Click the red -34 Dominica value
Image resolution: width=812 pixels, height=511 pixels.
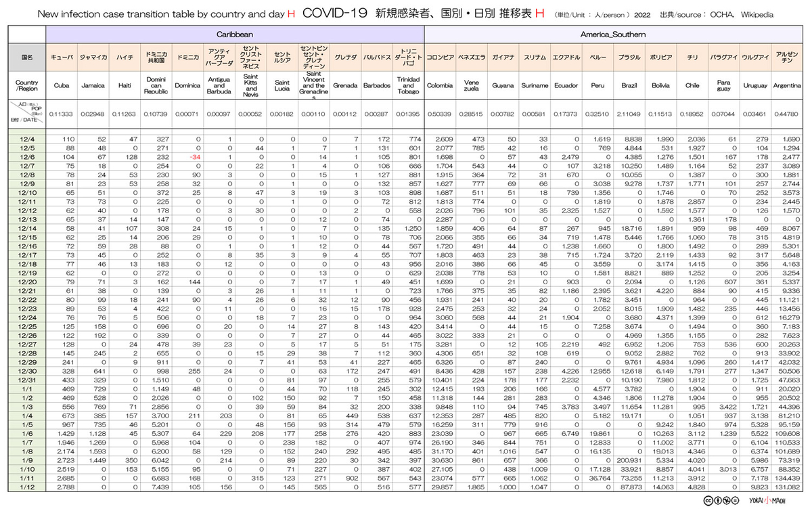(x=196, y=157)
